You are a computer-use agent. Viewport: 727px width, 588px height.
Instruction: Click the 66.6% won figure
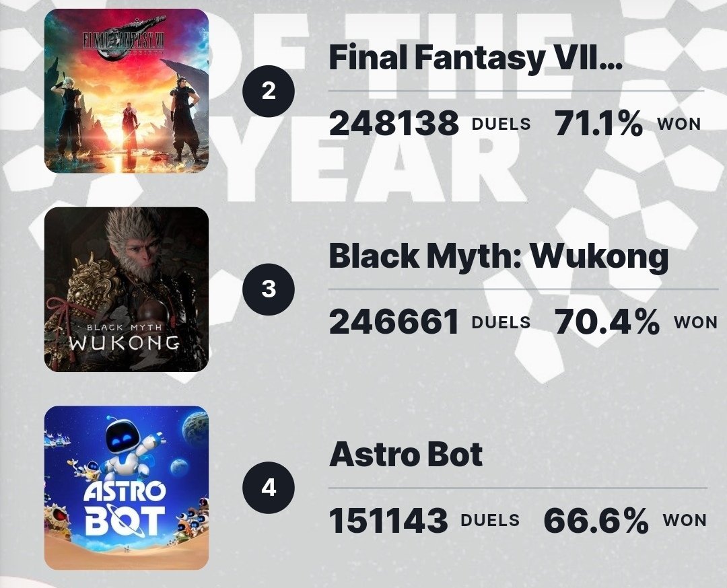pyautogui.click(x=596, y=520)
